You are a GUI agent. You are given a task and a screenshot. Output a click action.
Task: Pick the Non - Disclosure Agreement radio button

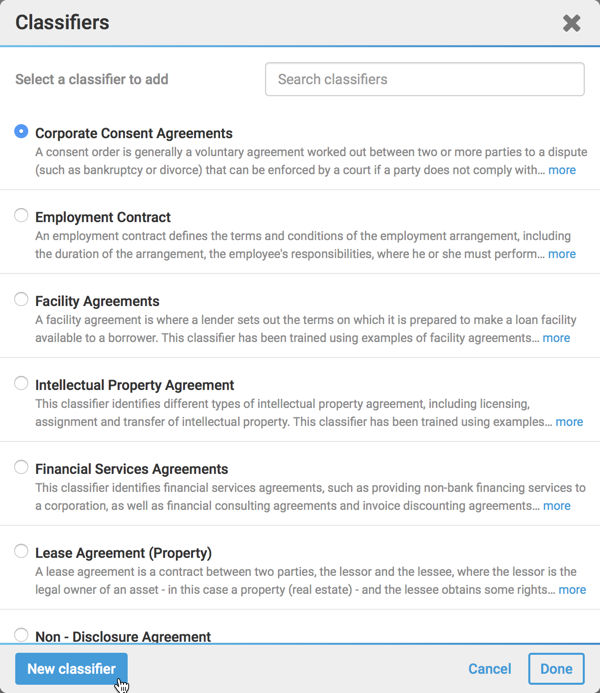[x=21, y=635]
